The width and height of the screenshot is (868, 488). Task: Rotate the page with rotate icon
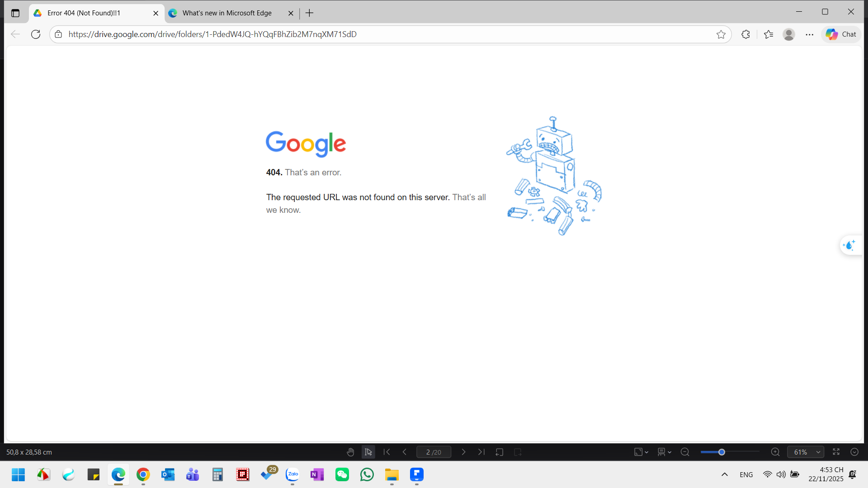click(500, 452)
